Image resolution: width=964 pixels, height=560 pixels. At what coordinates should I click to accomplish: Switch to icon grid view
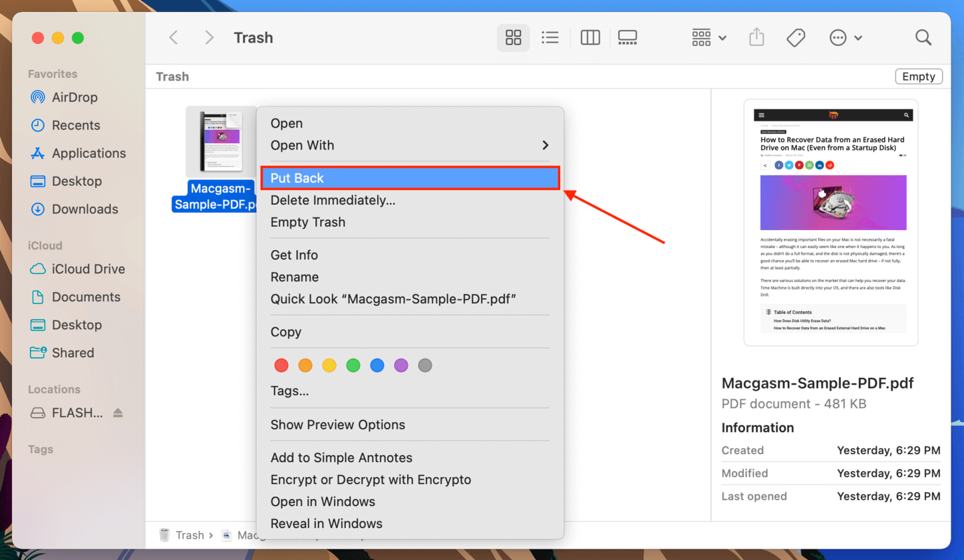click(513, 37)
